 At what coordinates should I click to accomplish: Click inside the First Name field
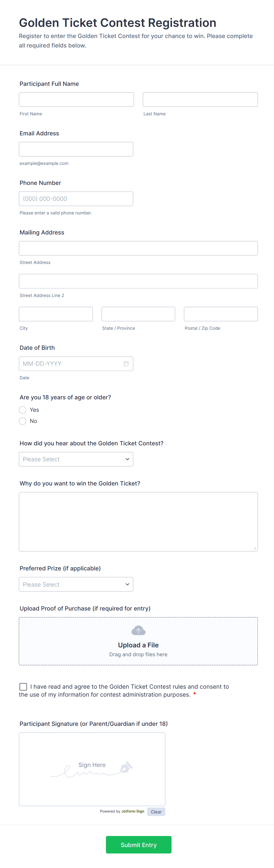pos(76,99)
